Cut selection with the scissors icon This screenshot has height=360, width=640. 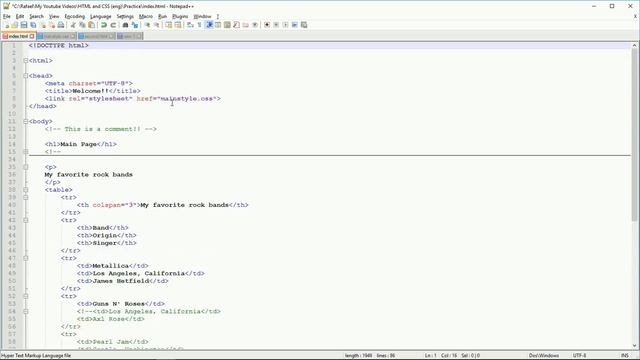point(73,25)
